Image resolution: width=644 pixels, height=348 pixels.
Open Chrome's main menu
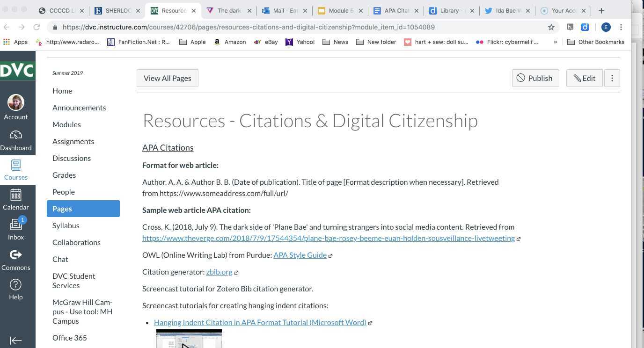[621, 27]
